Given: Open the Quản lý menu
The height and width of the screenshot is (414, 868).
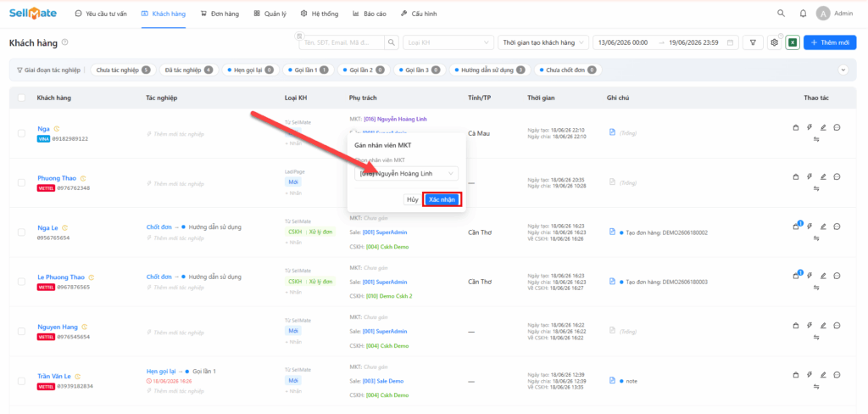Looking at the screenshot, I should coord(270,14).
